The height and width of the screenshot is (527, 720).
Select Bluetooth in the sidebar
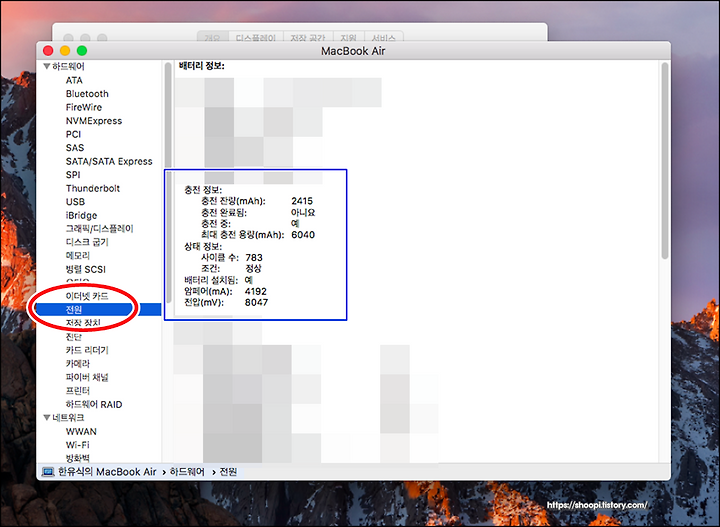coord(87,94)
